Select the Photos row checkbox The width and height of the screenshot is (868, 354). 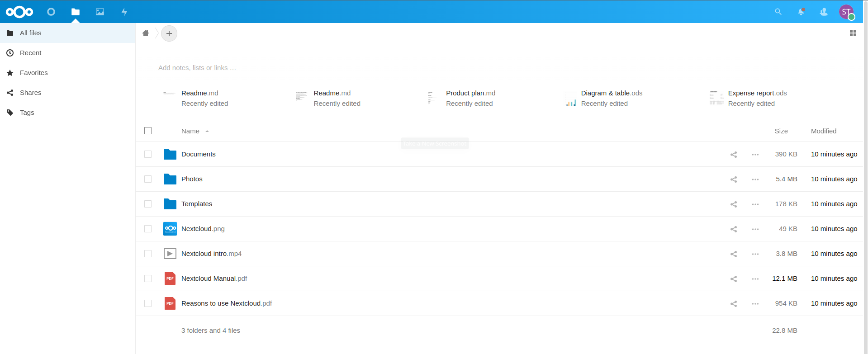tap(148, 179)
